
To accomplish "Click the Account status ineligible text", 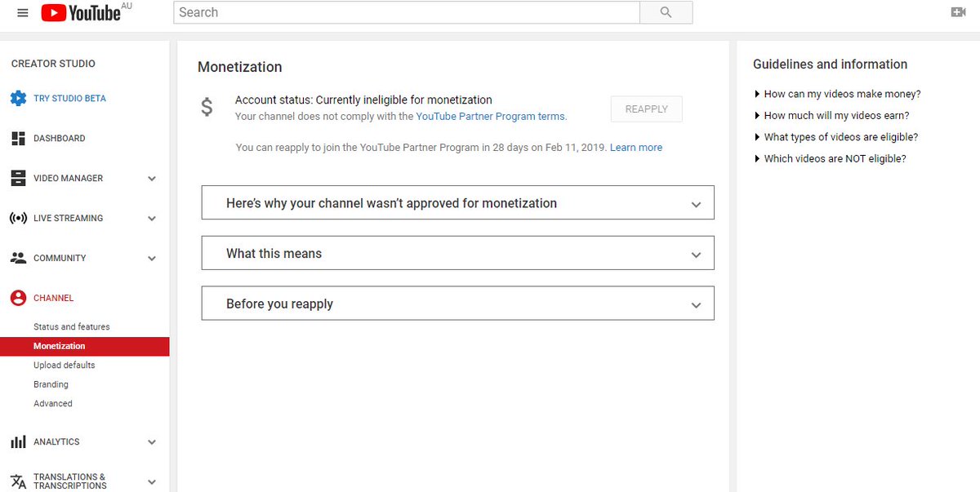I will [x=363, y=100].
